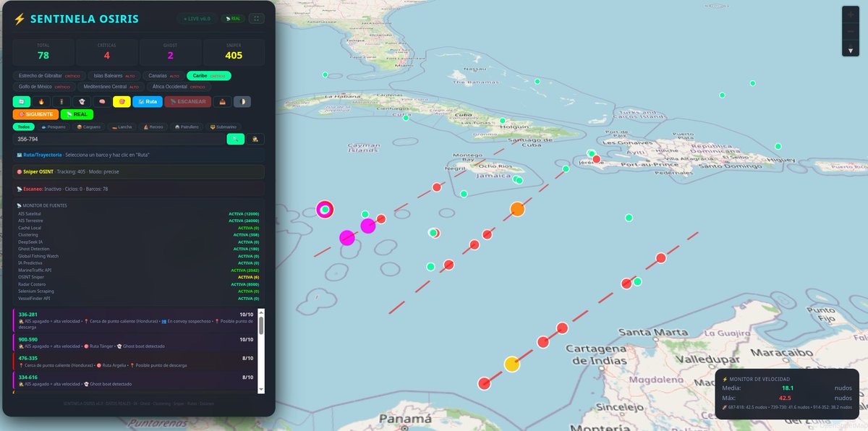Click the red ESCANEAR button

188,102
